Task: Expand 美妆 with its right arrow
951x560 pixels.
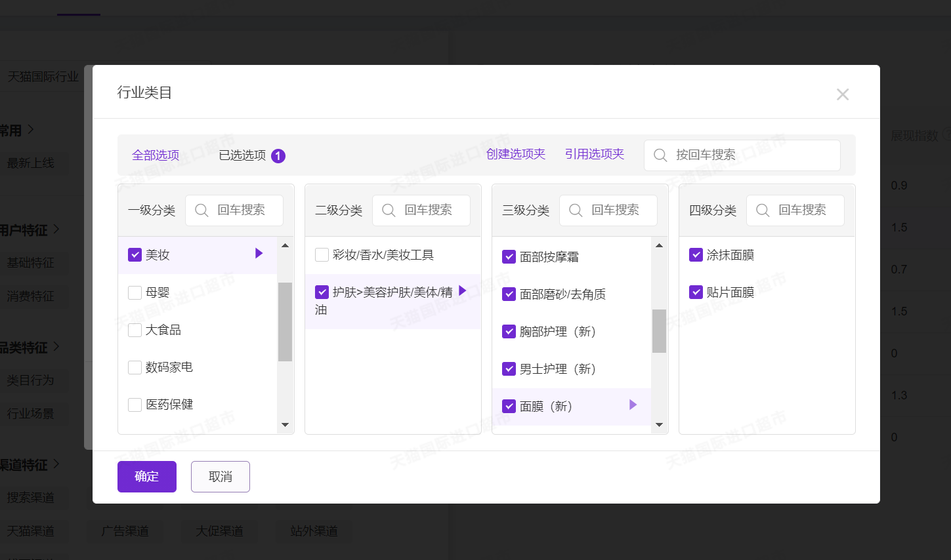Action: (x=259, y=253)
